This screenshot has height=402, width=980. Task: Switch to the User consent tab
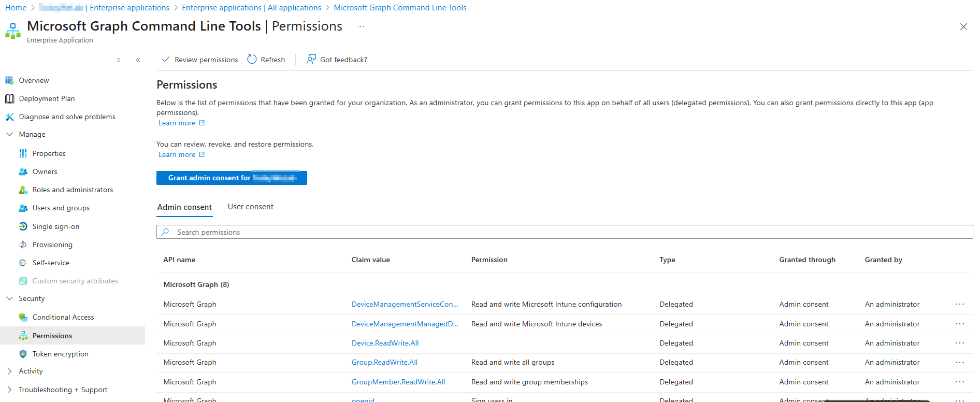tap(250, 207)
